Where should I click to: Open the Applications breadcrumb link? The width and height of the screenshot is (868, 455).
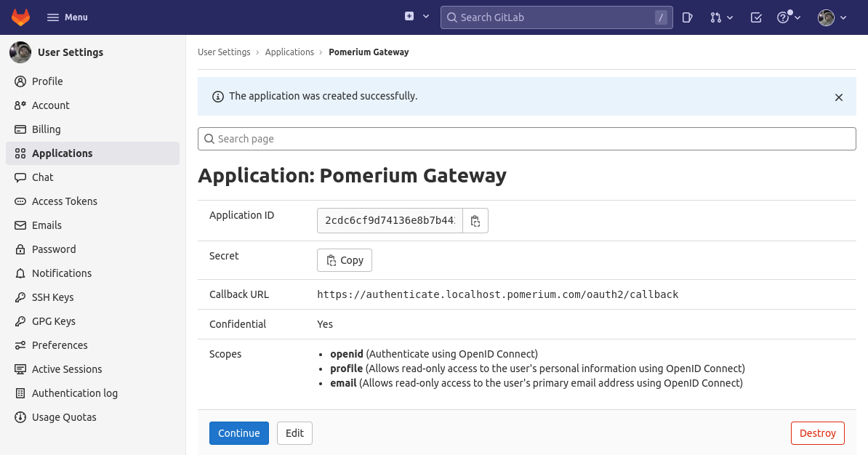(x=289, y=52)
